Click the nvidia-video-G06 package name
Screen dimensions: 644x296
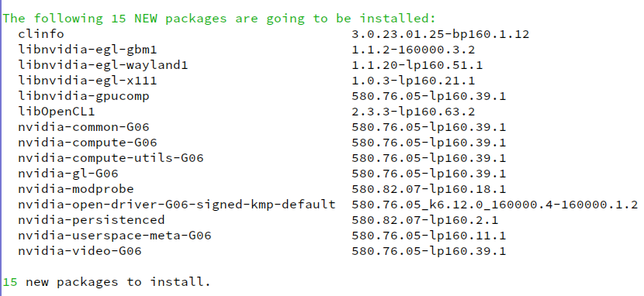(80, 251)
